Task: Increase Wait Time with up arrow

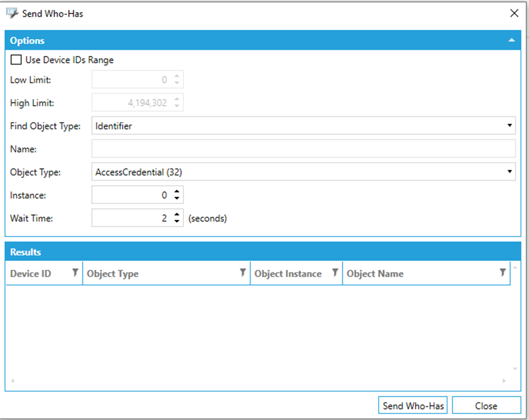Action: click(177, 215)
